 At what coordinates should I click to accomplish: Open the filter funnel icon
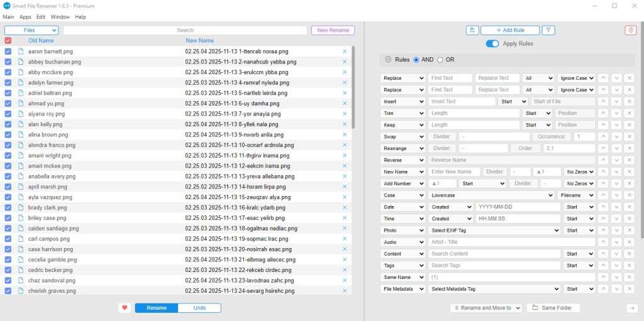548,30
